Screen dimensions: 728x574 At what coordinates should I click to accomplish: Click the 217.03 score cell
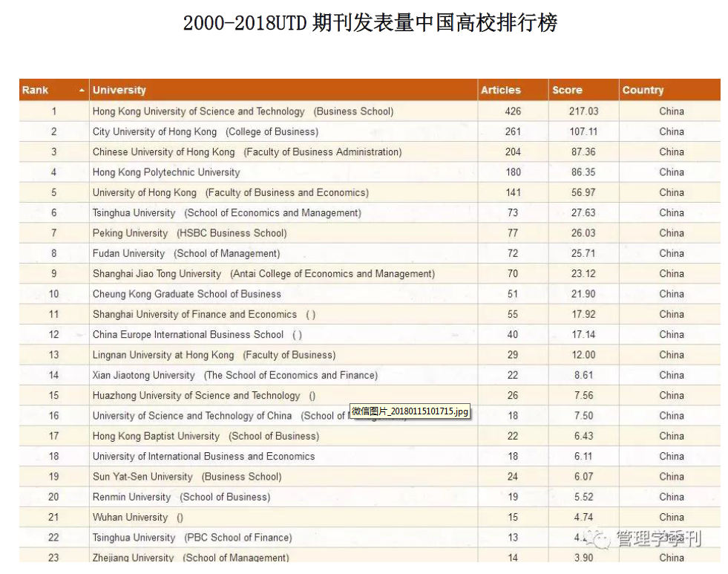pos(583,111)
